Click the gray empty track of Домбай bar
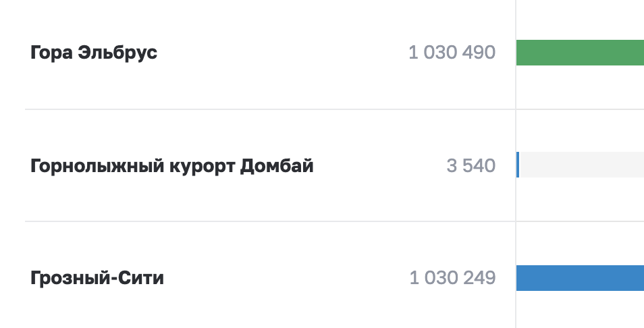 581,165
